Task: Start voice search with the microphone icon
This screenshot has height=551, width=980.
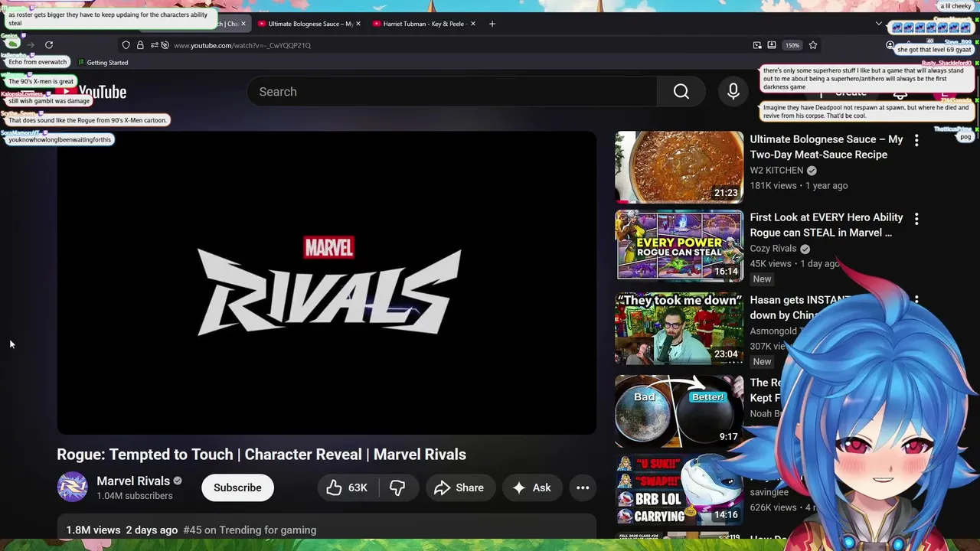Action: click(733, 92)
